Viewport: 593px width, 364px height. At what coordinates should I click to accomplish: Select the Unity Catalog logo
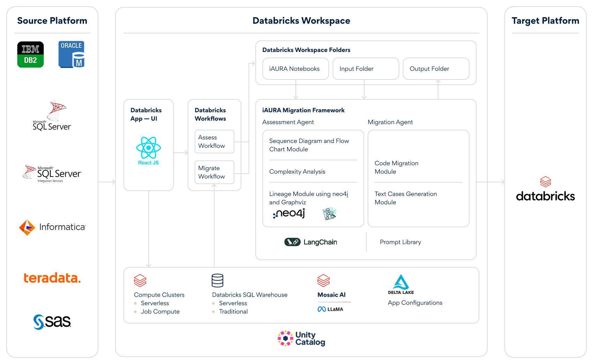pos(301,339)
